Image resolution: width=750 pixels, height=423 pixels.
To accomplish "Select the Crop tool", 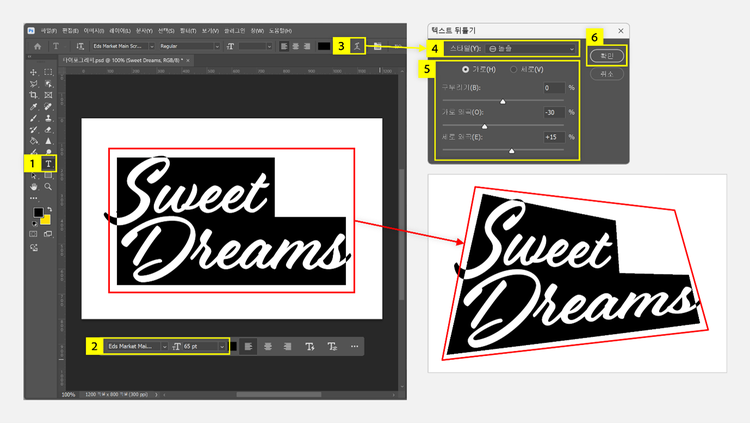I will (33, 95).
